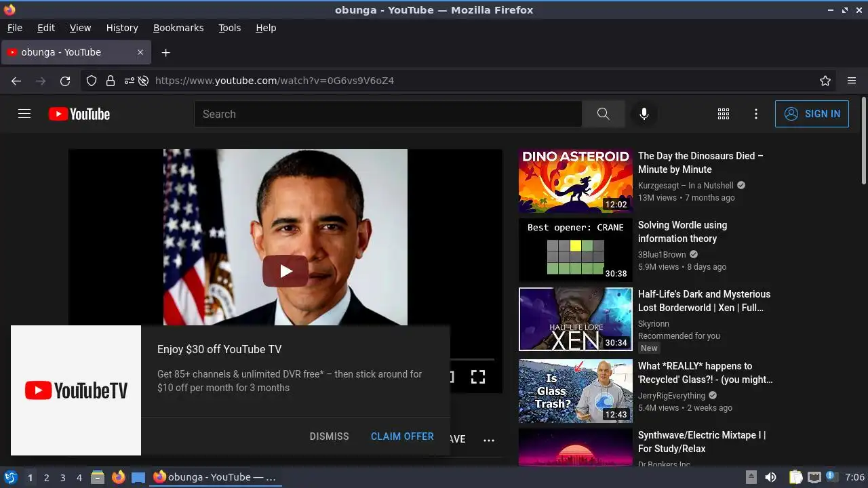Enter fullscreen mode on the video
This screenshot has width=868, height=488.
point(478,377)
